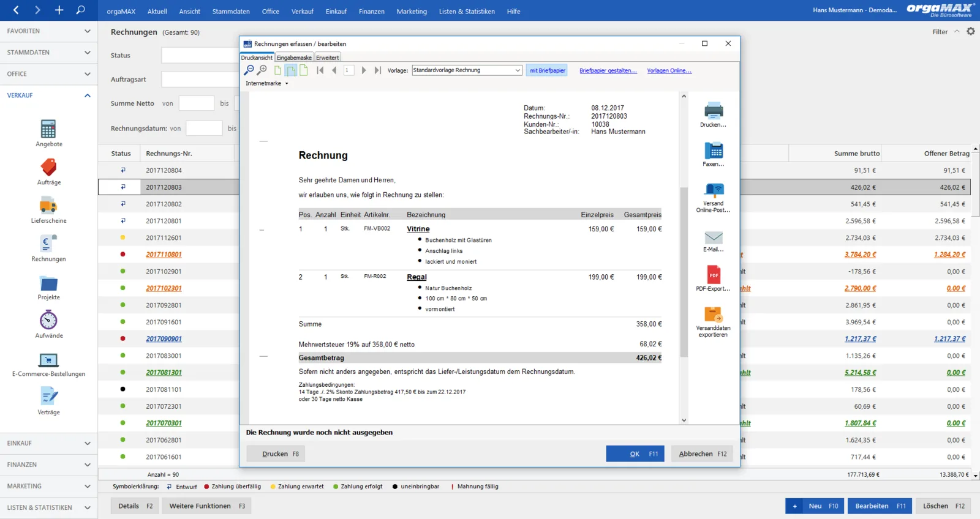Switch to the Eingabemaske tab

click(294, 58)
